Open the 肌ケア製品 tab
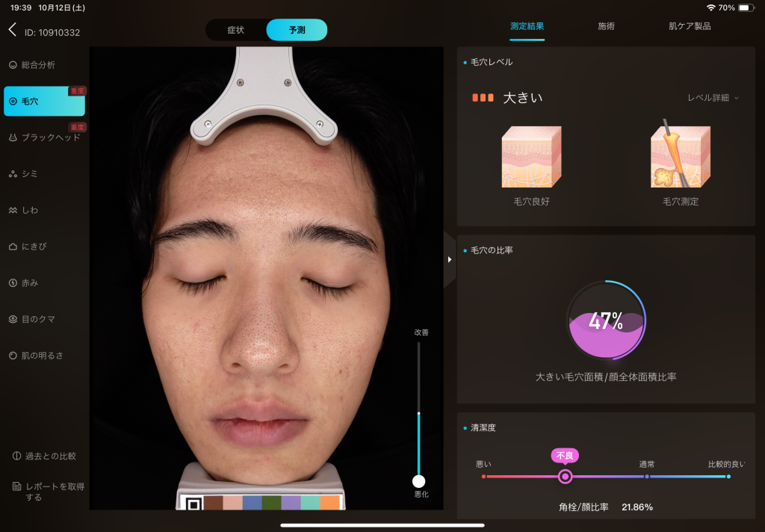This screenshot has height=532, width=765. [689, 26]
